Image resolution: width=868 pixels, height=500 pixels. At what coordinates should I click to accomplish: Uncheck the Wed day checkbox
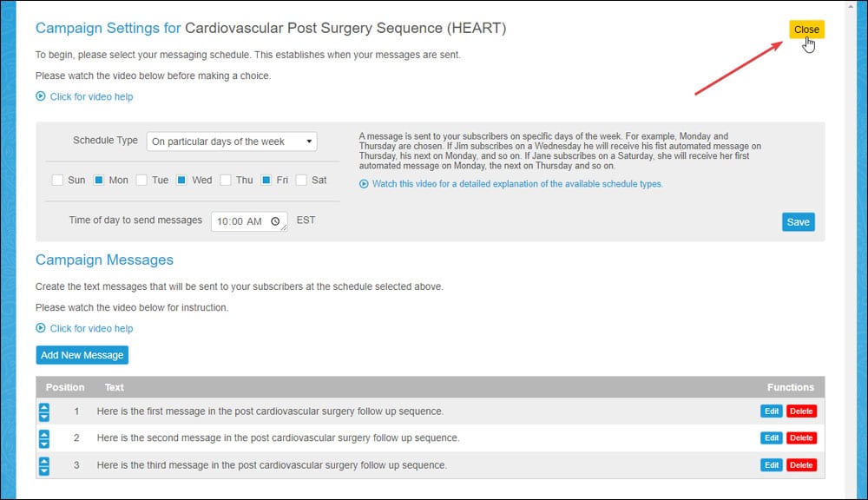181,180
